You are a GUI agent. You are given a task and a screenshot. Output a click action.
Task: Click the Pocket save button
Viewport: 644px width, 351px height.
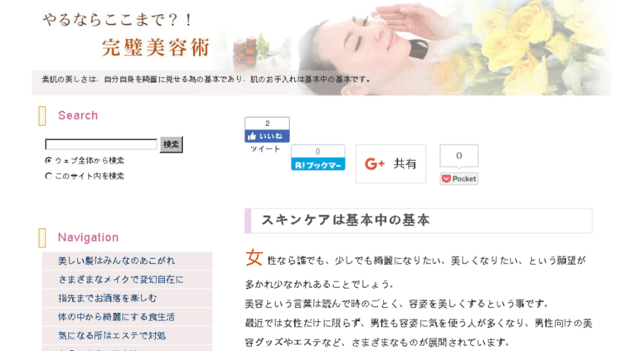[x=459, y=178]
